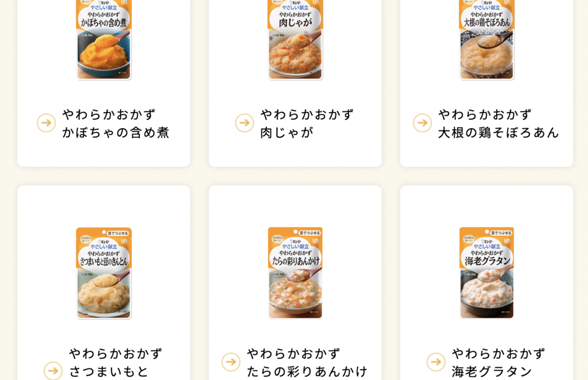Viewport: 588px width, 380px height.
Task: Click the arrow icon beside 海老グラタン
Action: click(436, 362)
